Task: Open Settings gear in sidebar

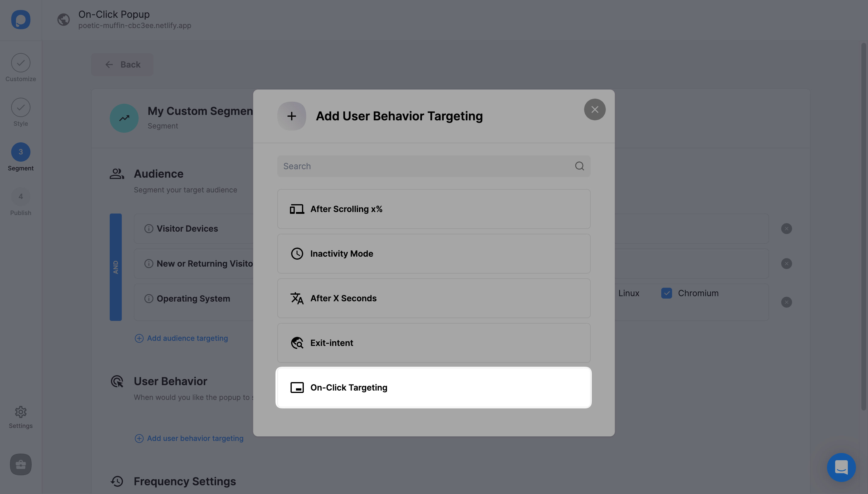Action: click(x=21, y=412)
